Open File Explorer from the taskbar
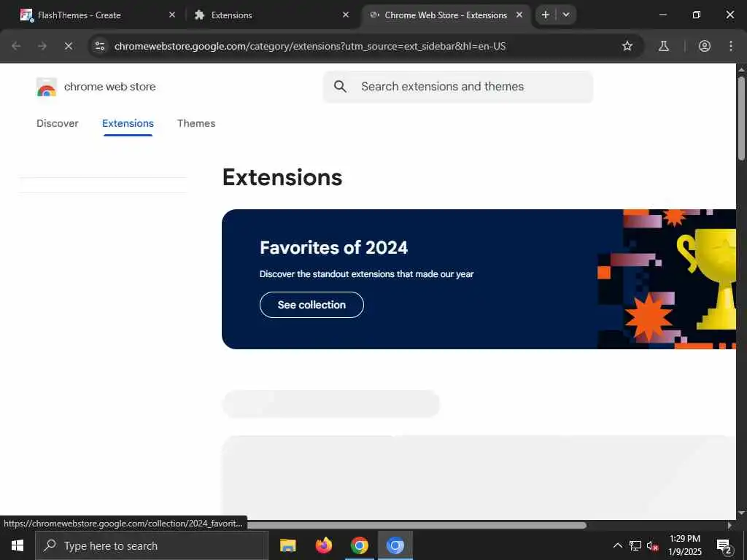 [x=287, y=545]
